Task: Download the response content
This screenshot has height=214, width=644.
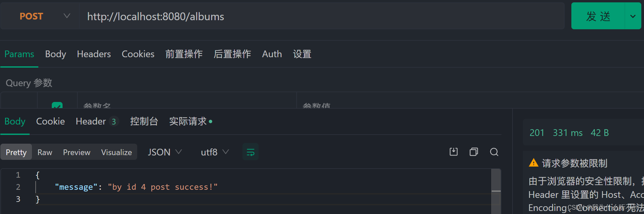Action: pos(453,152)
